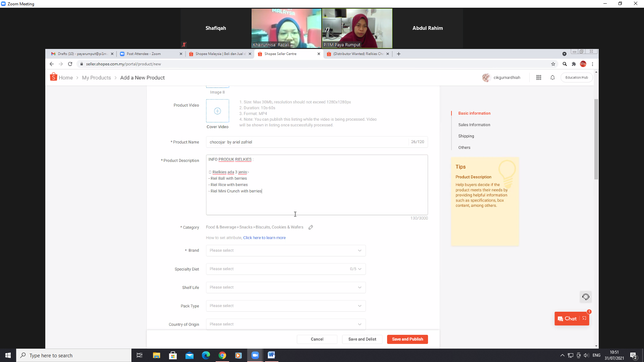Open Google Chrome from taskbar
644x362 pixels.
pyautogui.click(x=222, y=355)
